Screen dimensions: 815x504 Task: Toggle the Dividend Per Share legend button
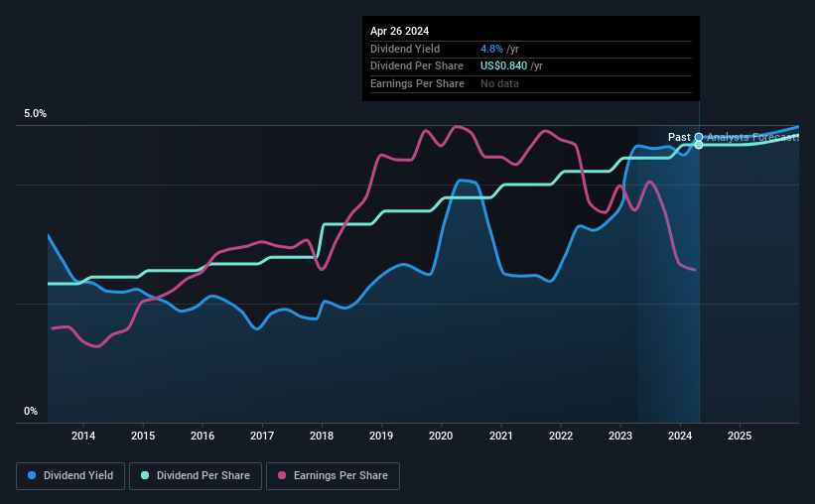196,476
